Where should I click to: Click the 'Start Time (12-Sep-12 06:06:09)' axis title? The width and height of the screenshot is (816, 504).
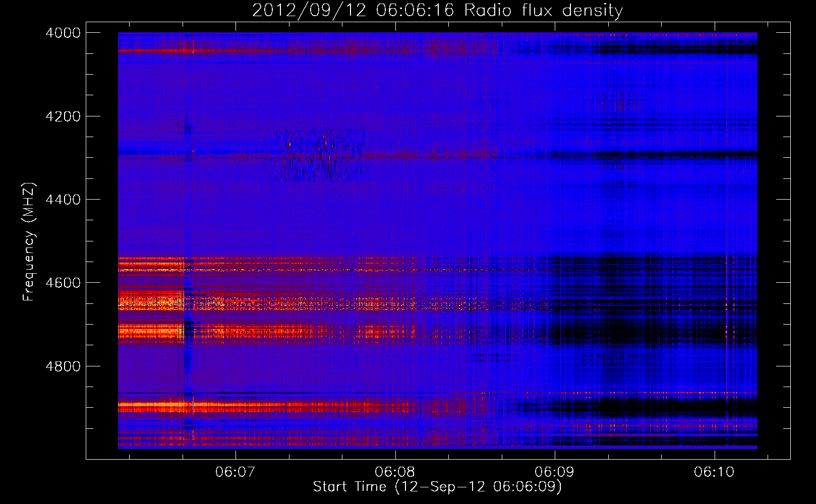click(x=437, y=487)
